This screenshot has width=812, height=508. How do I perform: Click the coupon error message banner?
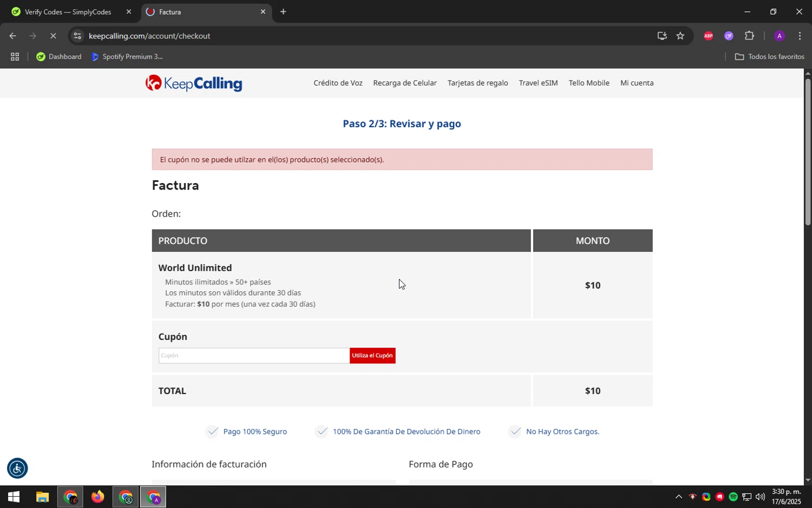[402, 159]
